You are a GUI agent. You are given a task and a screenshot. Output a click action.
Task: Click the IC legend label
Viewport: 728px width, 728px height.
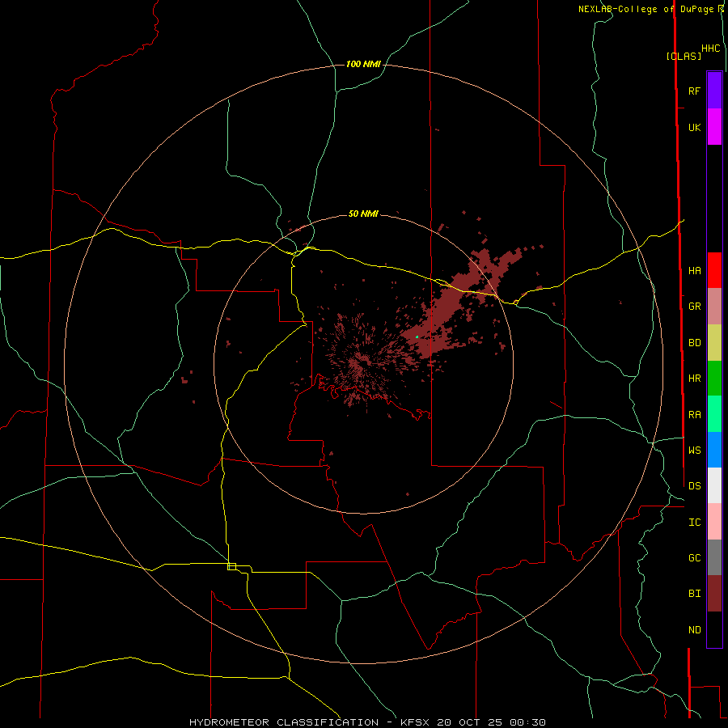pyautogui.click(x=694, y=522)
